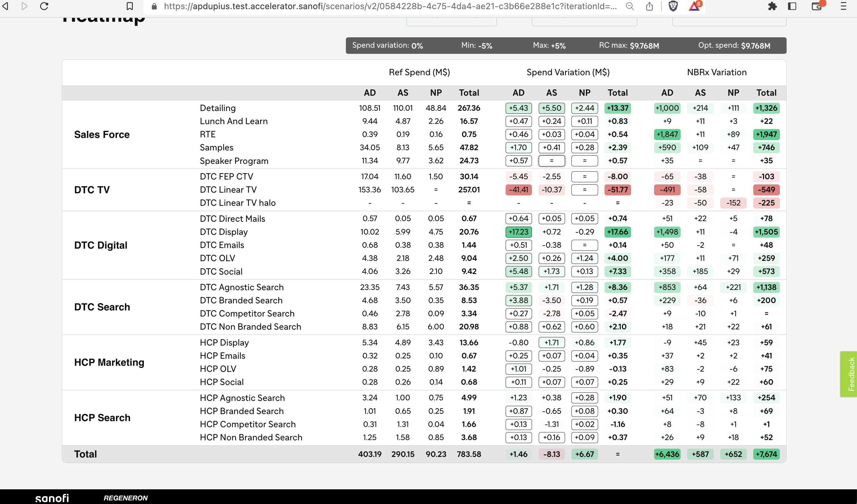The width and height of the screenshot is (857, 504).
Task: Open the extensions puzzle icon
Action: click(x=772, y=6)
